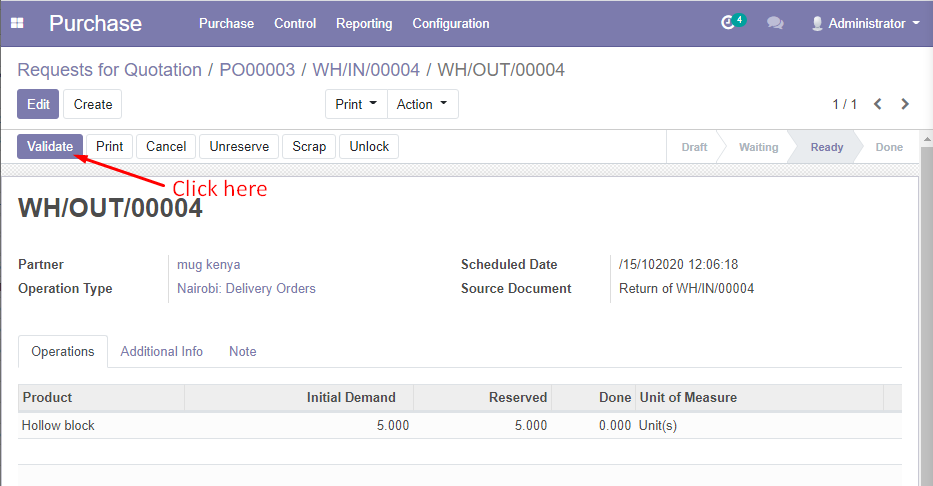Click the scheduled date value
The image size is (933, 486).
point(678,264)
